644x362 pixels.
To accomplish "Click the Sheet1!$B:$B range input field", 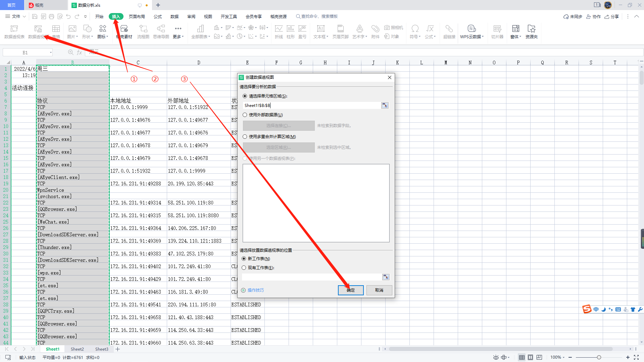I will [311, 105].
